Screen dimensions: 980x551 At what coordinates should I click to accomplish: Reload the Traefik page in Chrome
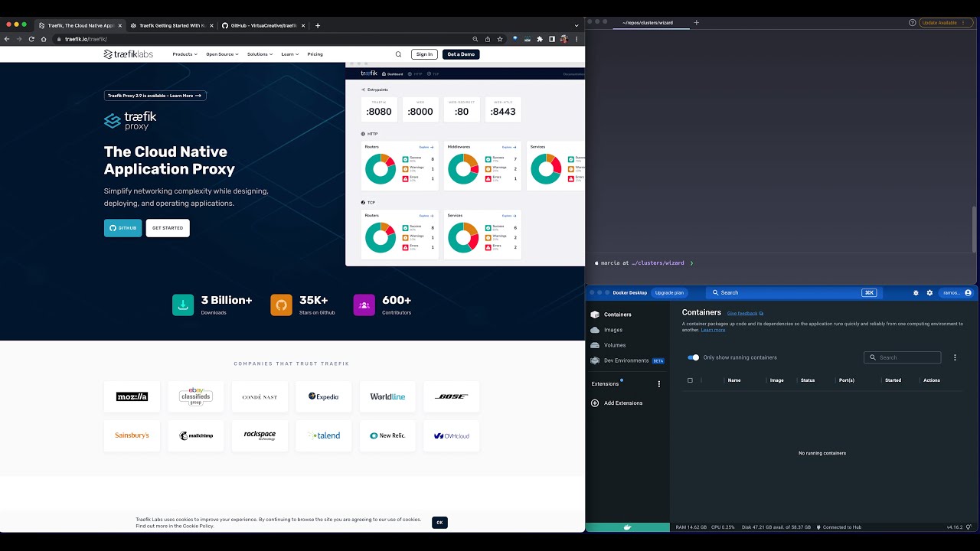pos(31,39)
